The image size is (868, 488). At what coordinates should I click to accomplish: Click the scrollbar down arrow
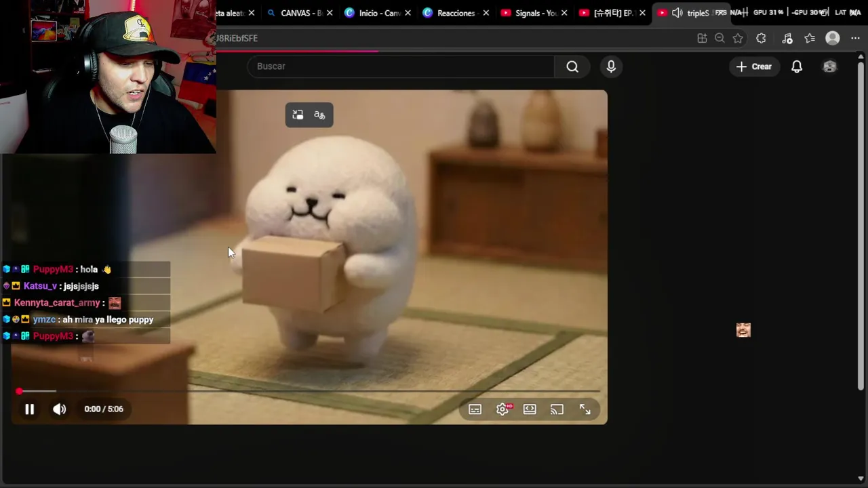click(861, 479)
